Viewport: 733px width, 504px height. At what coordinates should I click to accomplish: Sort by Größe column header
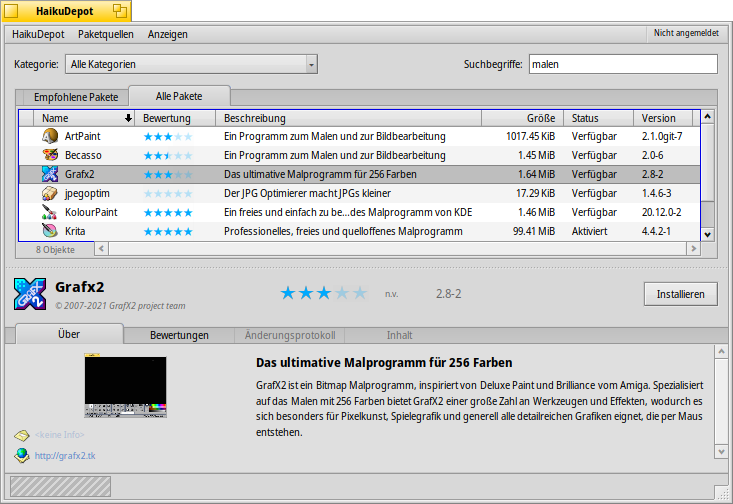pyautogui.click(x=523, y=118)
